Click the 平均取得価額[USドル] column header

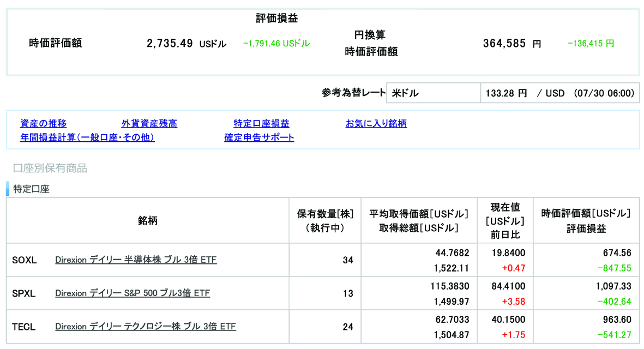point(419,220)
